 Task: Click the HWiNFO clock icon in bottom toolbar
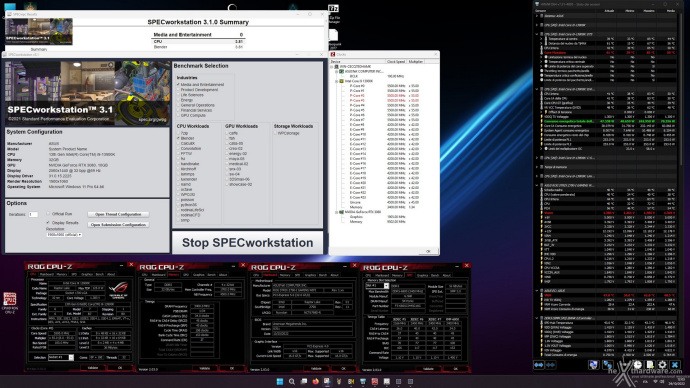[x=637, y=365]
